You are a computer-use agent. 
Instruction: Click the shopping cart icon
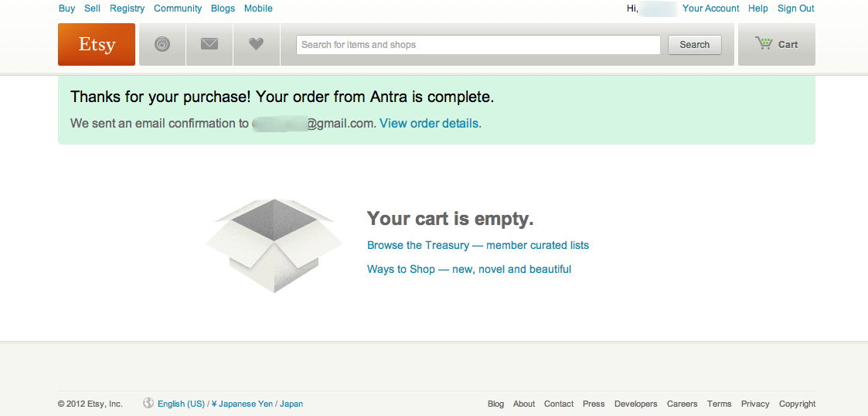click(764, 44)
